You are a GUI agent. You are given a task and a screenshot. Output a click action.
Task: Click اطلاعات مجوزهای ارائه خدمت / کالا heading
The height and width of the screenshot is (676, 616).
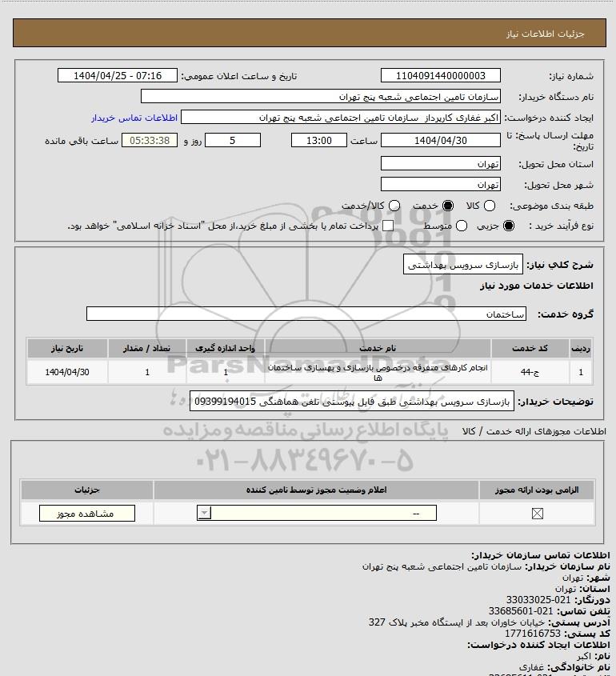tap(534, 431)
